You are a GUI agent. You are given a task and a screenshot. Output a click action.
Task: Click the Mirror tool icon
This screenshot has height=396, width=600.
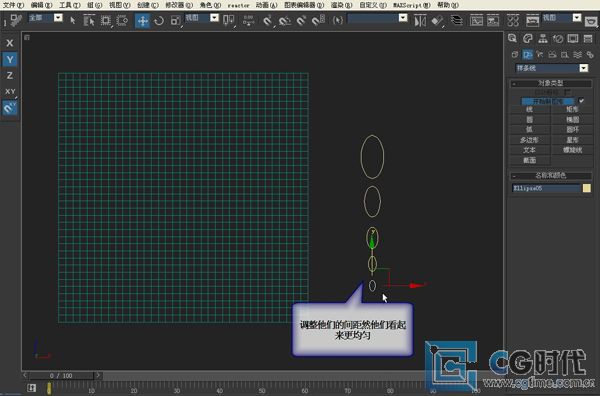coord(420,20)
